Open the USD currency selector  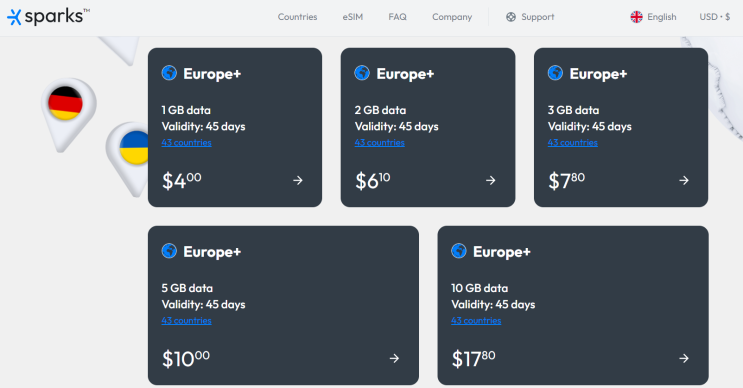coord(715,17)
